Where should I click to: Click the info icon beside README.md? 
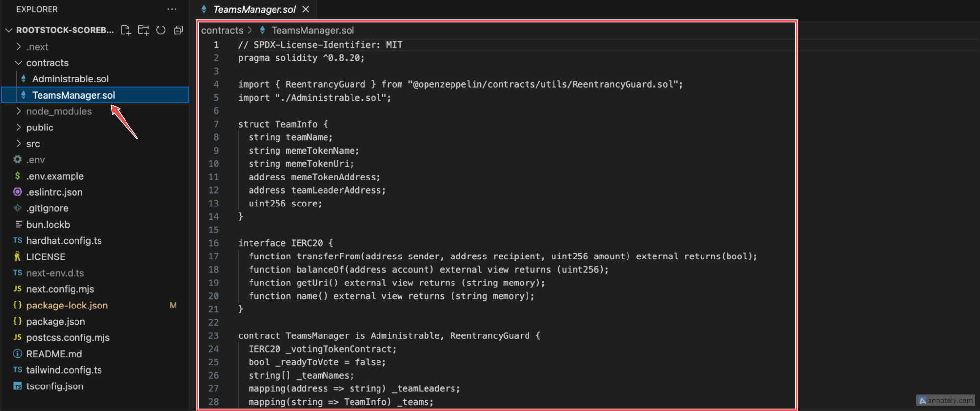click(x=17, y=354)
